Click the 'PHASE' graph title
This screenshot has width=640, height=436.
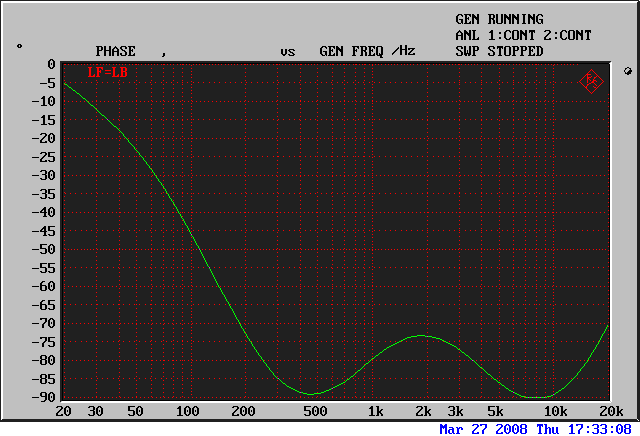(x=116, y=51)
